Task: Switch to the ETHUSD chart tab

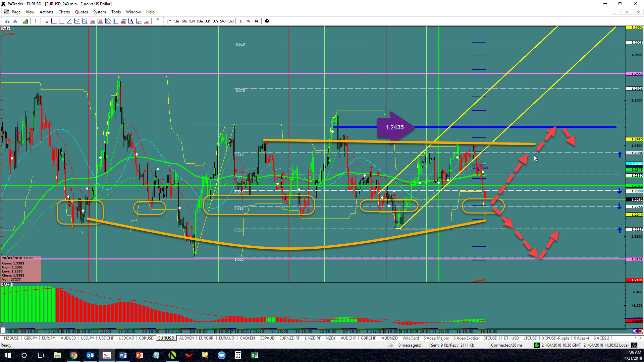Action: 511,338
